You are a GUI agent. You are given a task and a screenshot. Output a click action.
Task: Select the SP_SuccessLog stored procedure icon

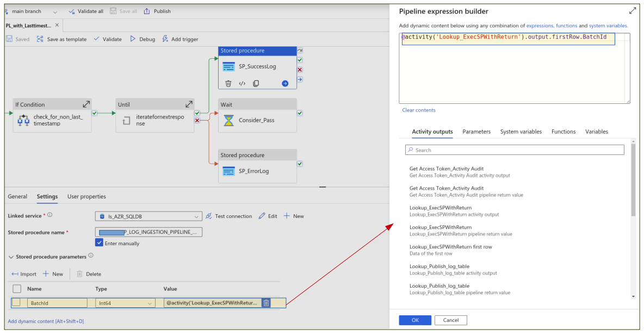click(229, 66)
